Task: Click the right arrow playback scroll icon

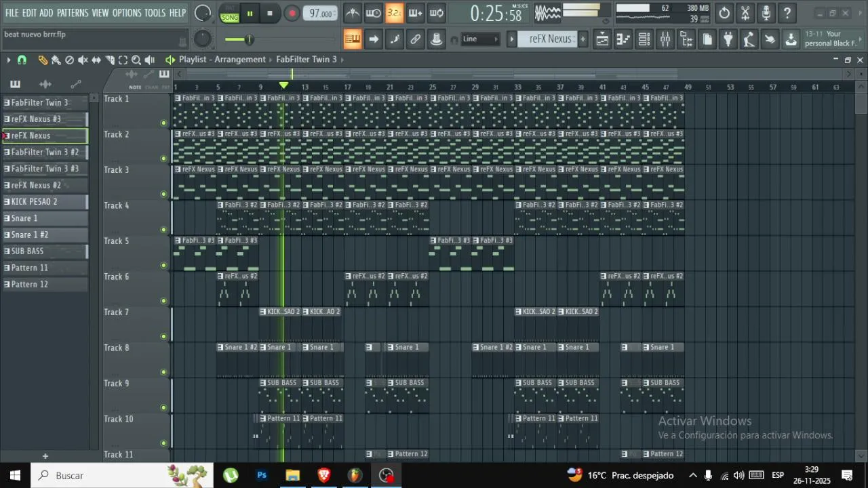Action: [x=374, y=39]
